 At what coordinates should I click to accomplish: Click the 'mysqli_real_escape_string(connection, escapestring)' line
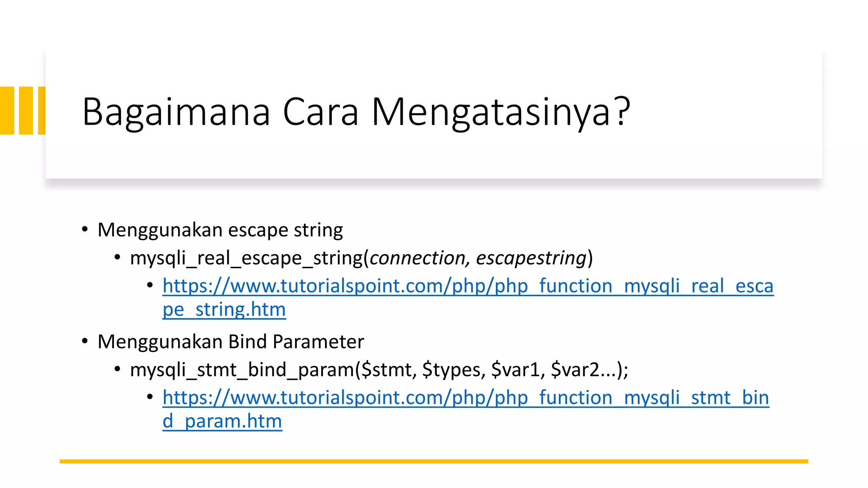click(362, 258)
